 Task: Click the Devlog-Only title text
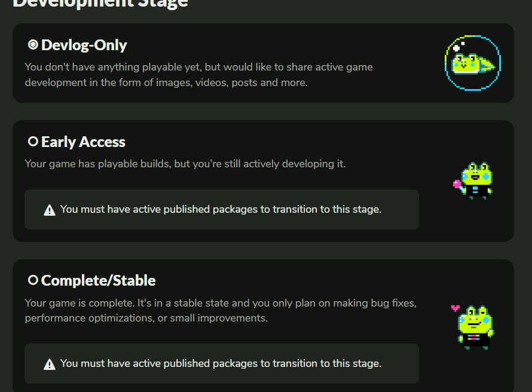point(84,45)
